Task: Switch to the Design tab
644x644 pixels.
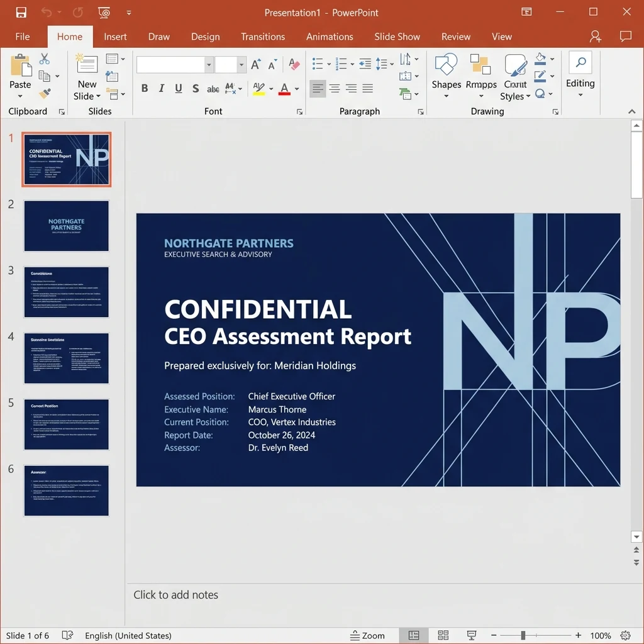Action: [x=206, y=36]
